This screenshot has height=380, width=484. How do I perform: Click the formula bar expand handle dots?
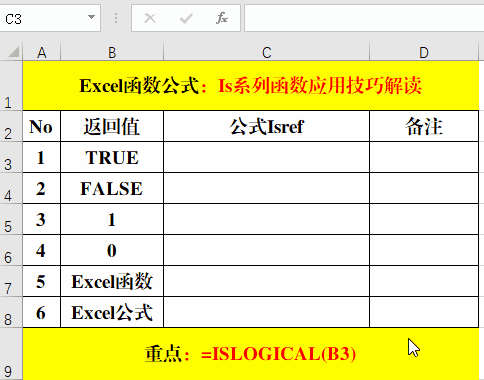point(116,18)
